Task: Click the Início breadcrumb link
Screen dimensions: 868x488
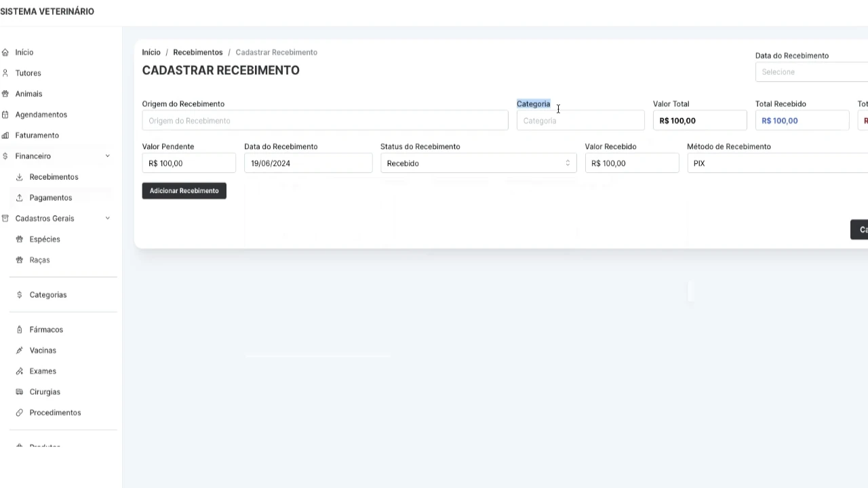Action: pos(151,52)
